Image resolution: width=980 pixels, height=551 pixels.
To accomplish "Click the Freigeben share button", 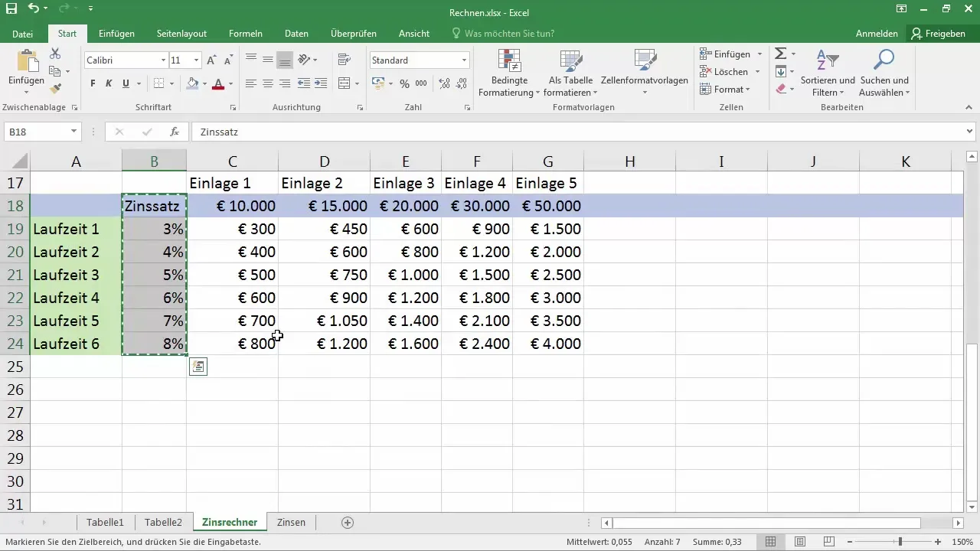I will (938, 34).
